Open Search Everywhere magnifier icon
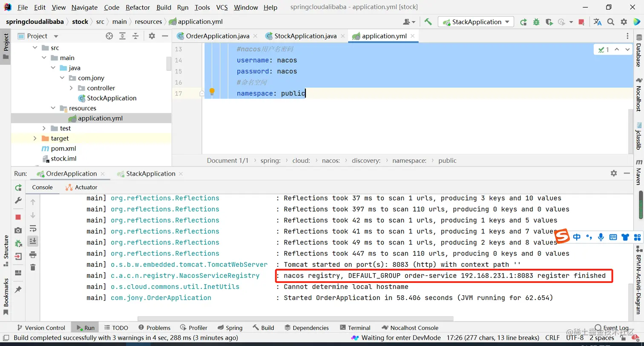Viewport: 644px width, 346px height. [611, 22]
